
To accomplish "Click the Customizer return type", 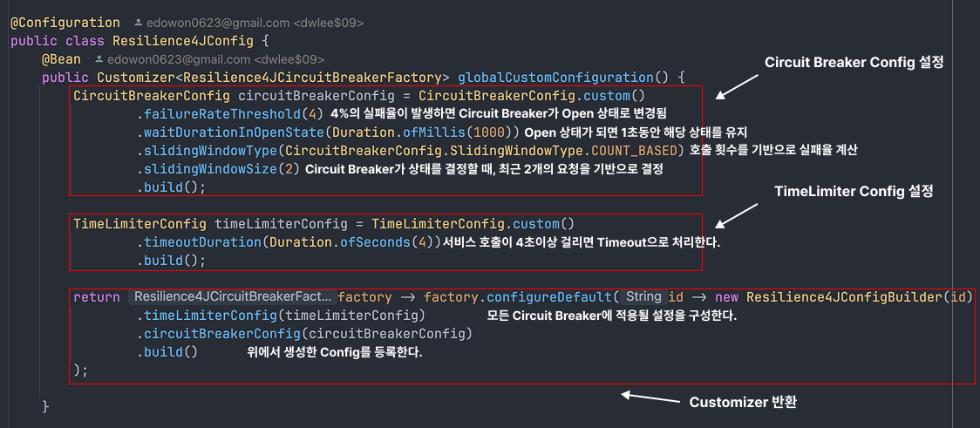I will click(x=136, y=78).
